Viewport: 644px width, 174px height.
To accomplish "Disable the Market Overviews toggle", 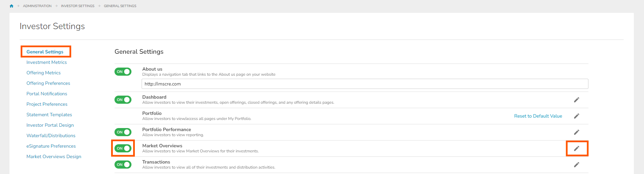I will point(123,148).
